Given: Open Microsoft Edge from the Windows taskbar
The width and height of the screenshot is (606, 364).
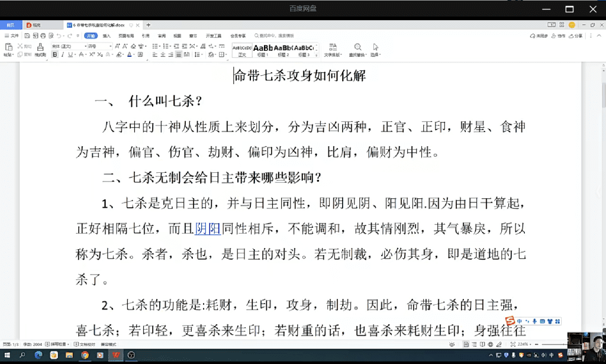Looking at the screenshot, I should coord(38,355).
